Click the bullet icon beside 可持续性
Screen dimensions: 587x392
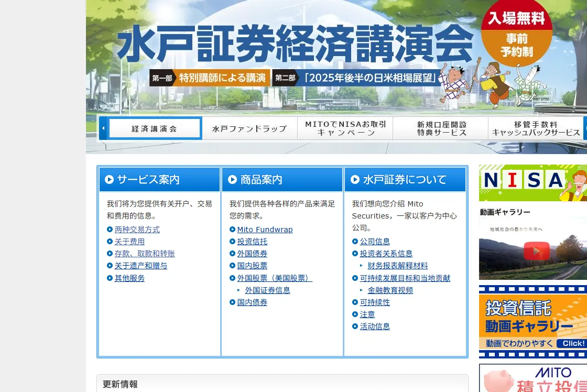[355, 302]
